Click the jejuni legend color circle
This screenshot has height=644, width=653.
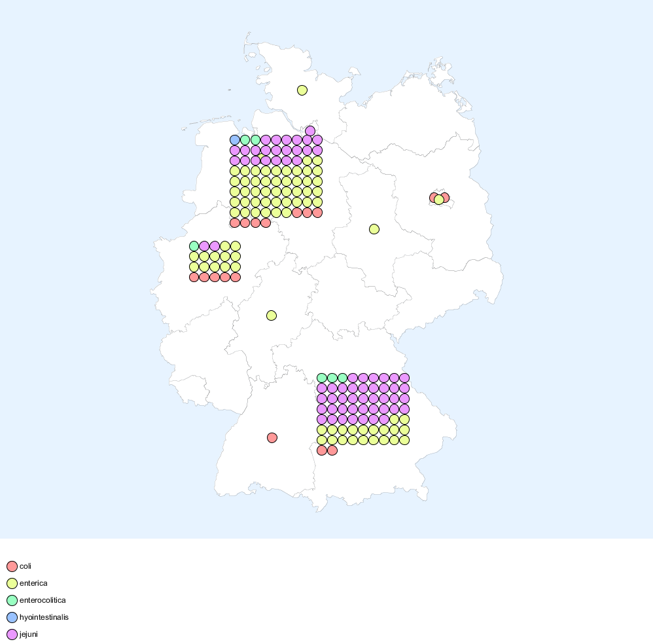click(x=12, y=635)
